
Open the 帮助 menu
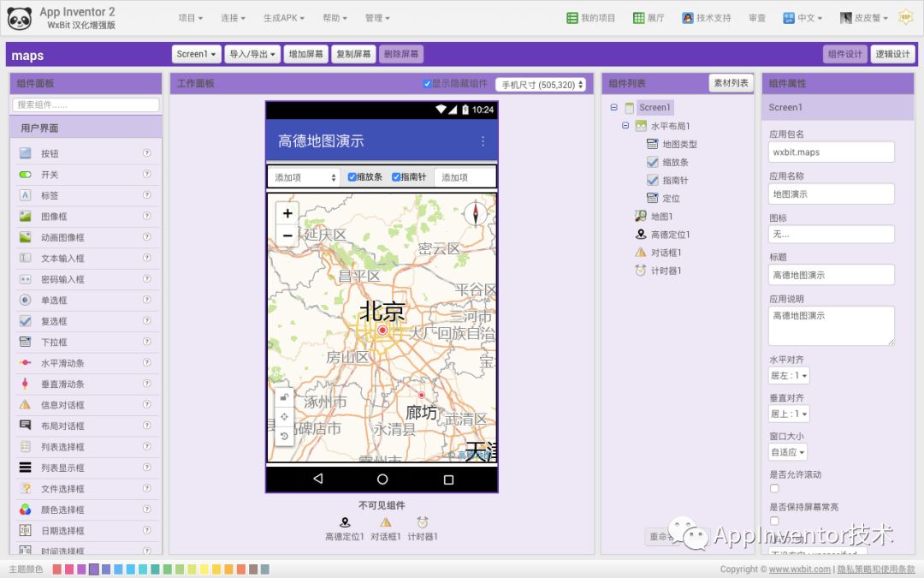[x=335, y=18]
